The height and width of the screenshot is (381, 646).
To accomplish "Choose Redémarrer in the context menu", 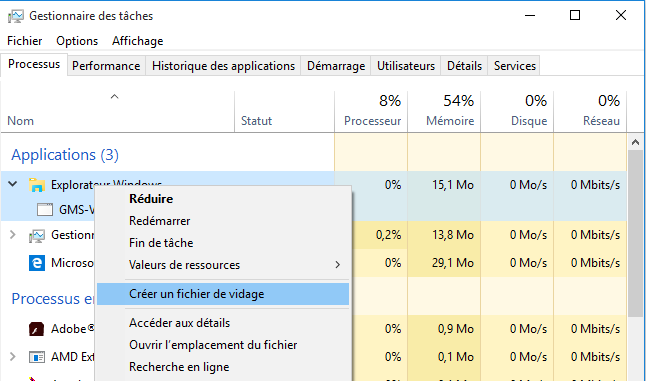I will [x=223, y=221].
